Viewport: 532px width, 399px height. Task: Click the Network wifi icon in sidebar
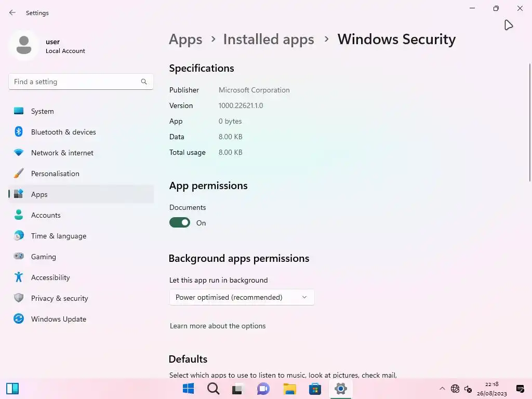[19, 152]
